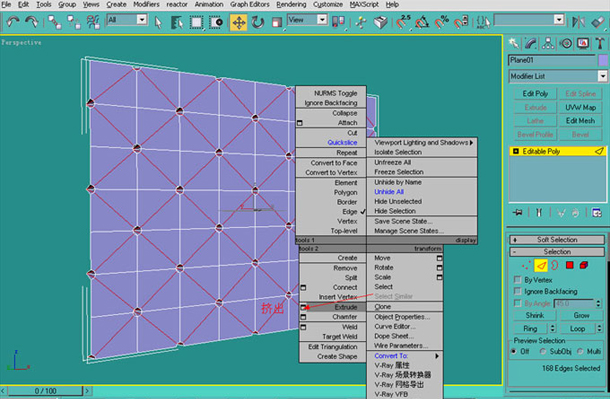Select the Multi preview selection radio
Screen dimensions: 610x399
coord(580,351)
